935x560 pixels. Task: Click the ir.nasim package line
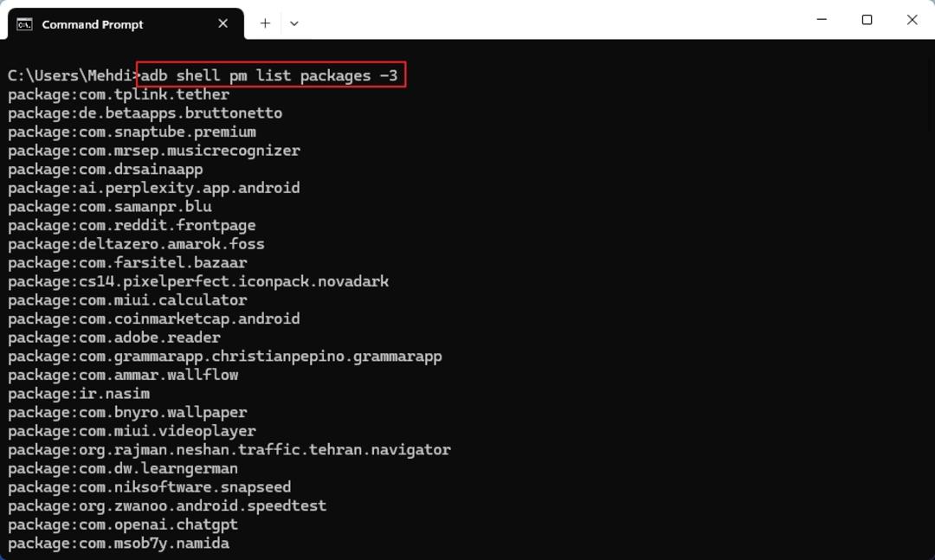tap(79, 394)
